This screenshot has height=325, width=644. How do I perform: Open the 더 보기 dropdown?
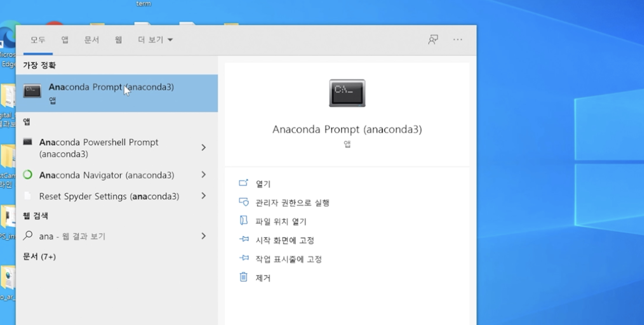coord(155,40)
